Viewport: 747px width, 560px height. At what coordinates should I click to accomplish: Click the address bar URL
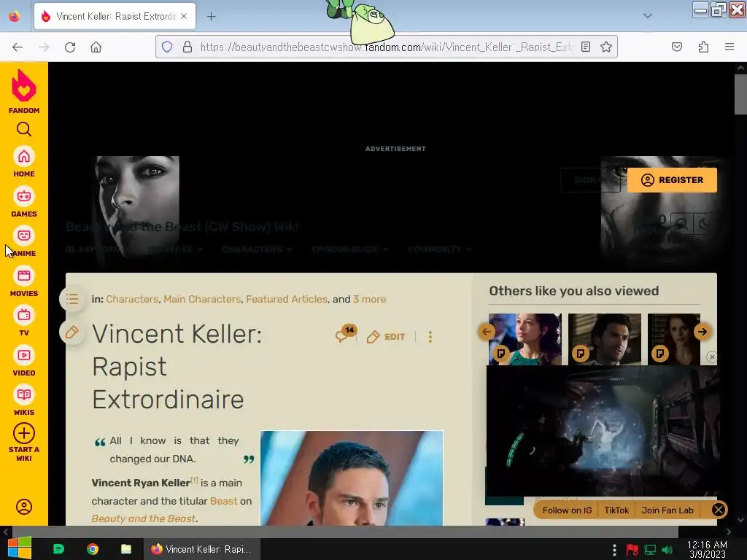pos(387,47)
